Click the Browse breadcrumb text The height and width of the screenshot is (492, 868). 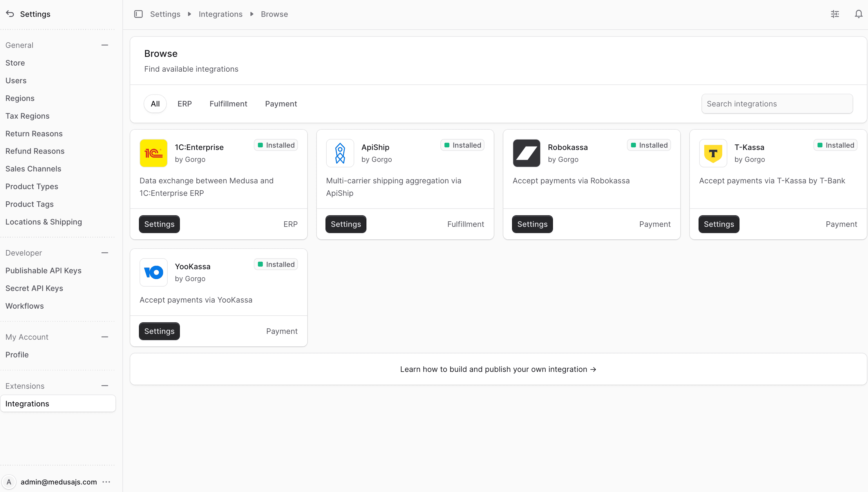point(274,14)
